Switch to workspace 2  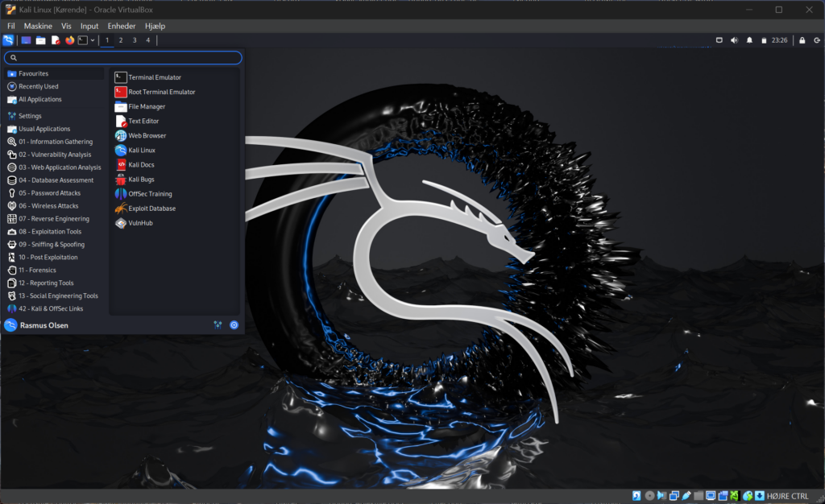point(121,40)
